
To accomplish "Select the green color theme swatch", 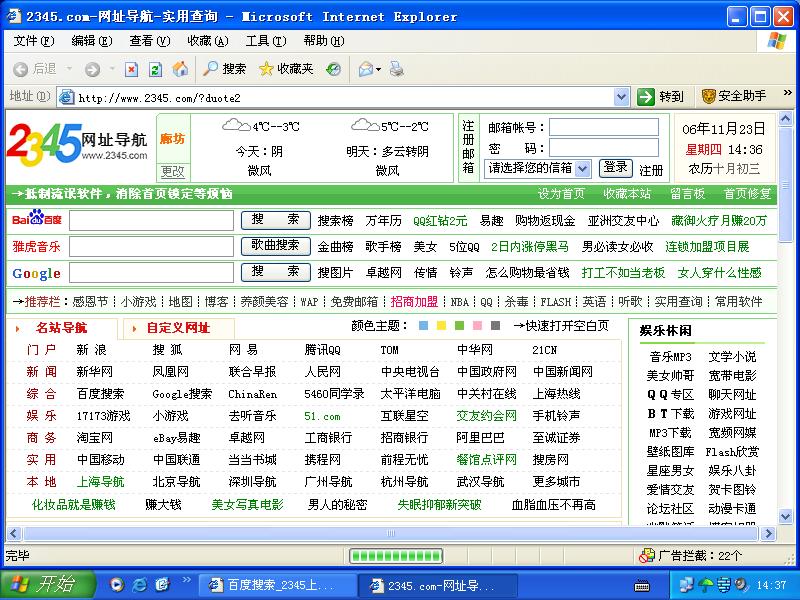I will pyautogui.click(x=459, y=326).
